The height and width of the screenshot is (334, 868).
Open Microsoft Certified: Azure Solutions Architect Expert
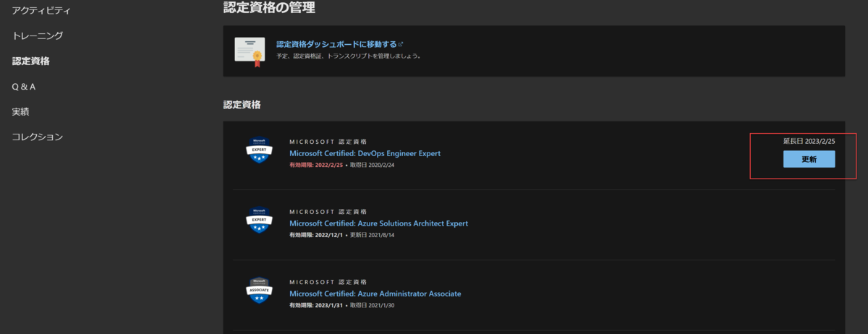coord(378,223)
